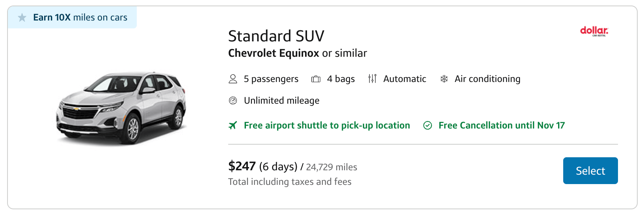Image resolution: width=644 pixels, height=216 pixels.
Task: Click the automatic transmission icon
Action: pyautogui.click(x=372, y=79)
